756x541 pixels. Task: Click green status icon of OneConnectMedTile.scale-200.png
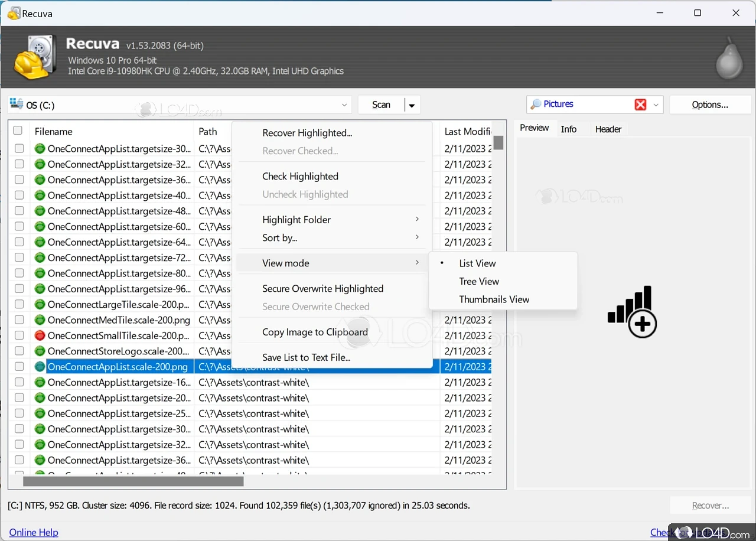[40, 320]
